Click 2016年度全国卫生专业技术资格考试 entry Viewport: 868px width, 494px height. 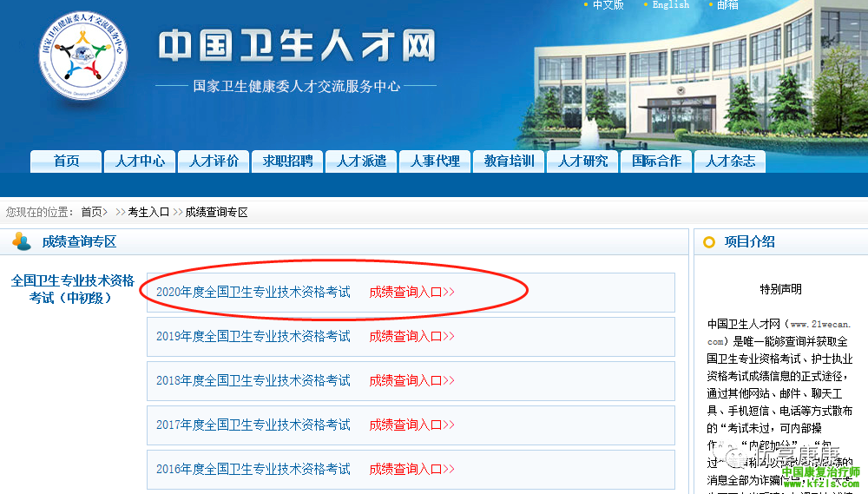point(253,470)
